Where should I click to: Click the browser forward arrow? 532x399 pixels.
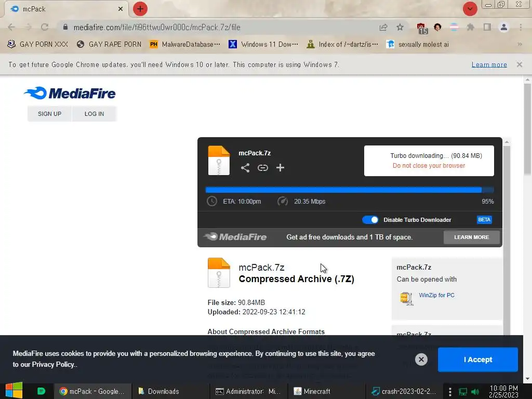pos(28,27)
